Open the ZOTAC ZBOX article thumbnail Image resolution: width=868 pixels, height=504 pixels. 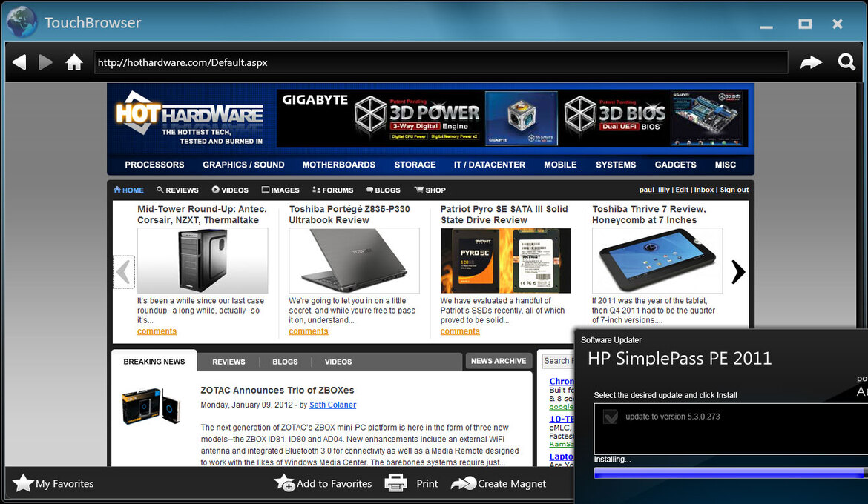(x=151, y=405)
